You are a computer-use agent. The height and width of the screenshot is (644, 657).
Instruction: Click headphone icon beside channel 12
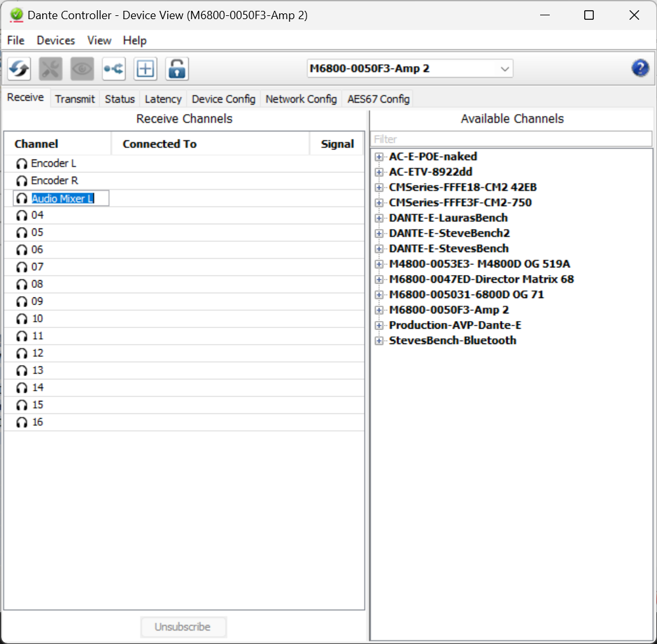(x=22, y=354)
